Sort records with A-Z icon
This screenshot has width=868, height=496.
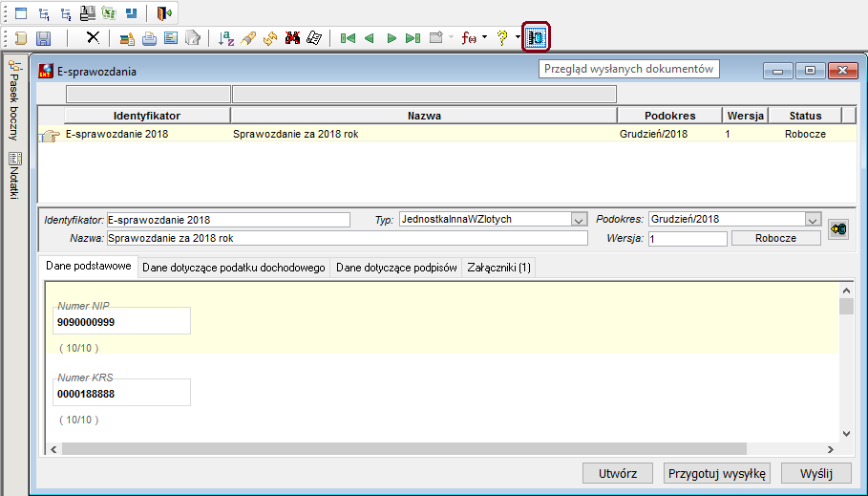coord(226,38)
